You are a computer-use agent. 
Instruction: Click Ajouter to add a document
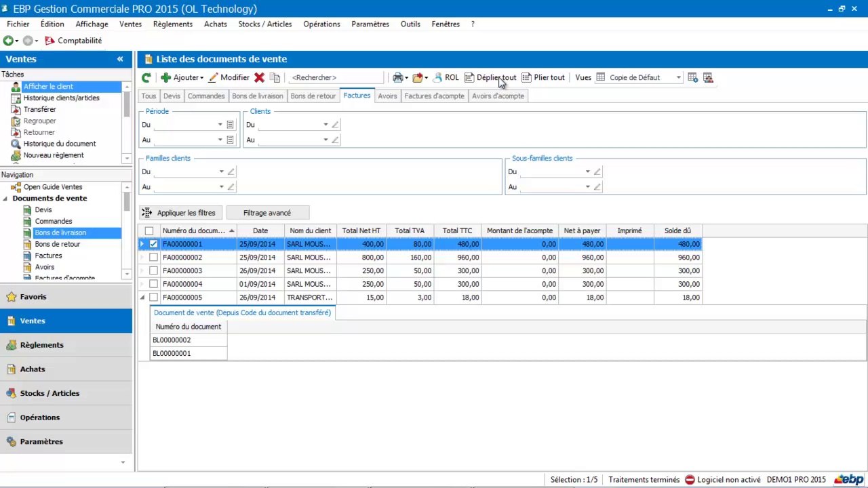pos(182,77)
